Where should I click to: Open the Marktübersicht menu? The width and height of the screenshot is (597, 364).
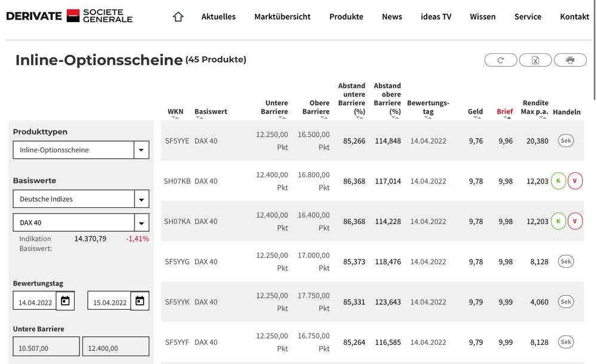tap(282, 17)
